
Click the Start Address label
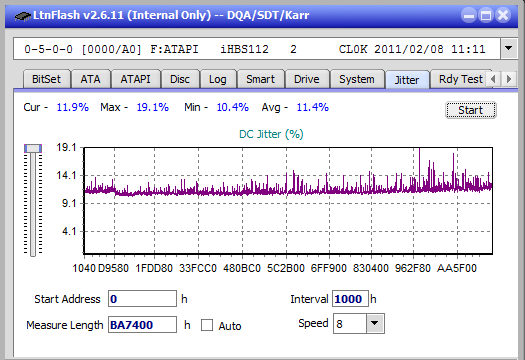pos(67,299)
